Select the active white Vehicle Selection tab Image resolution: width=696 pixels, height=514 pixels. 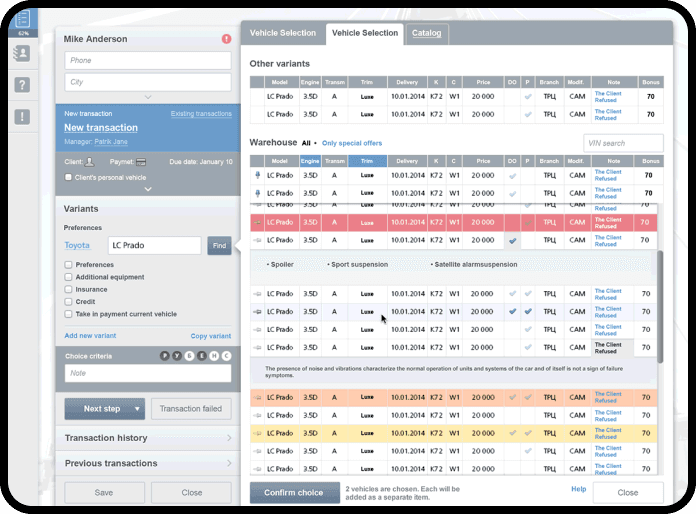tap(365, 33)
